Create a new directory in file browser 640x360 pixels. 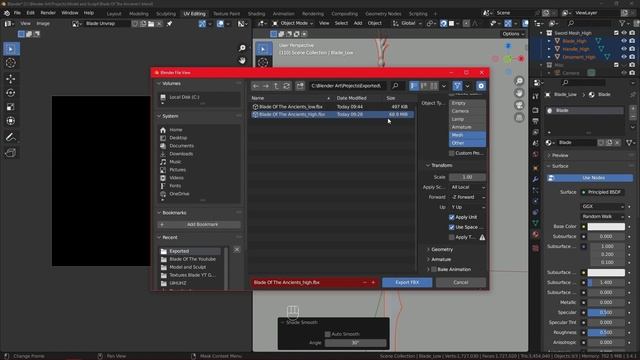300,86
